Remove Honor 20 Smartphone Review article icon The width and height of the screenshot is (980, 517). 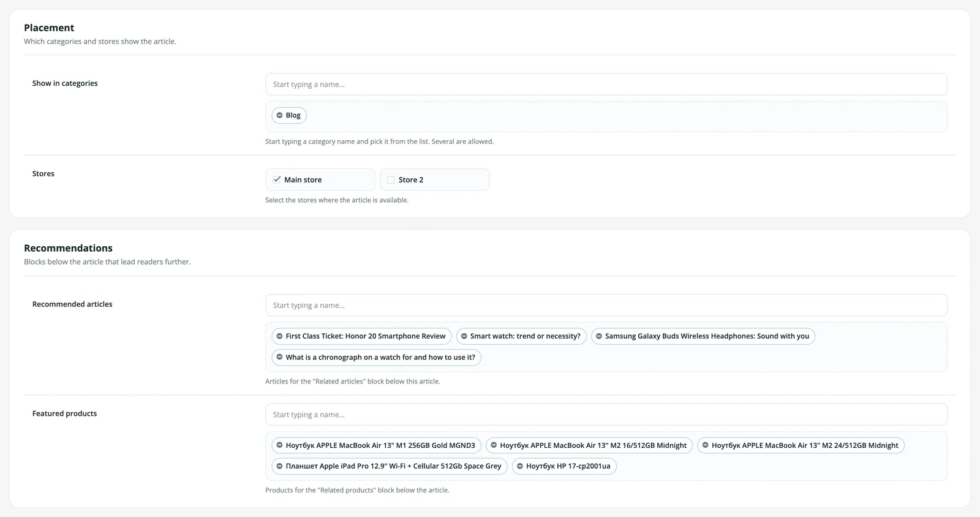(x=279, y=336)
